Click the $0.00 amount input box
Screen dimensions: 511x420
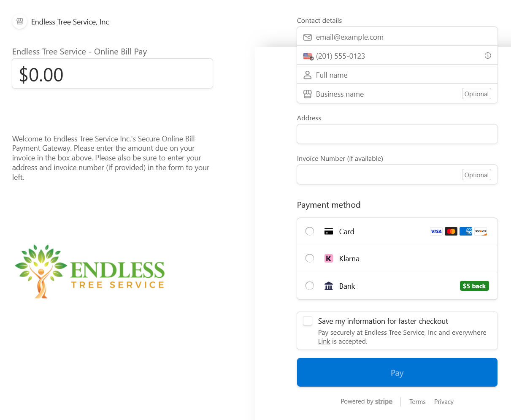point(112,74)
